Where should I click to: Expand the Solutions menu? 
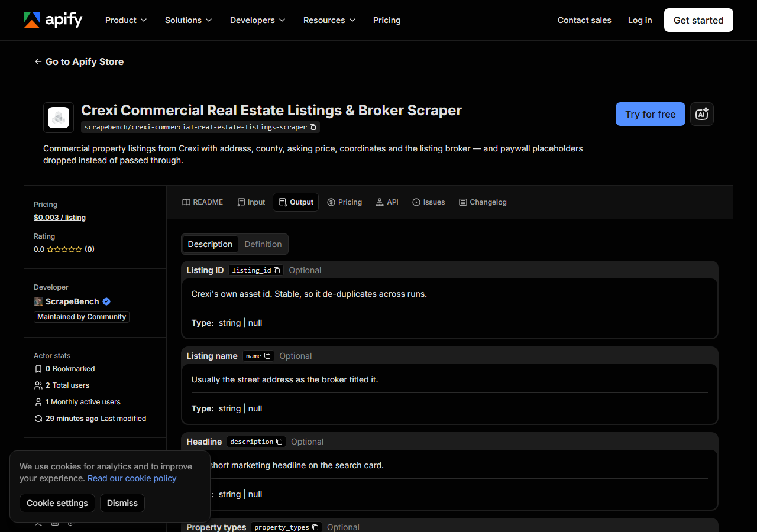[188, 20]
